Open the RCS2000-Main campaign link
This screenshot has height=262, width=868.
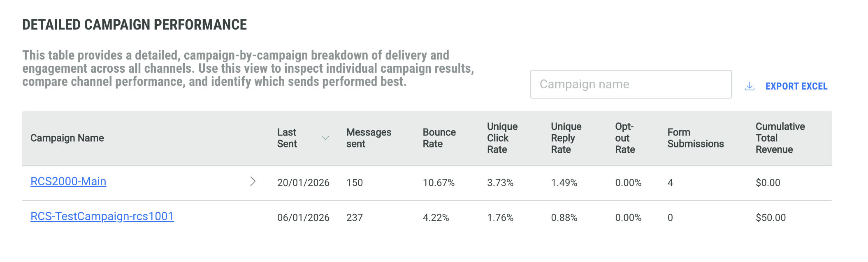click(x=68, y=182)
